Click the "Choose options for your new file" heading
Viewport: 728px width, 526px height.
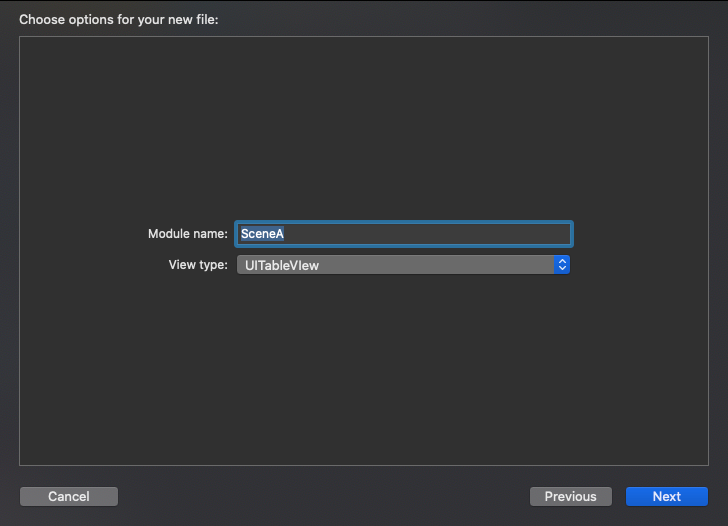pos(118,19)
